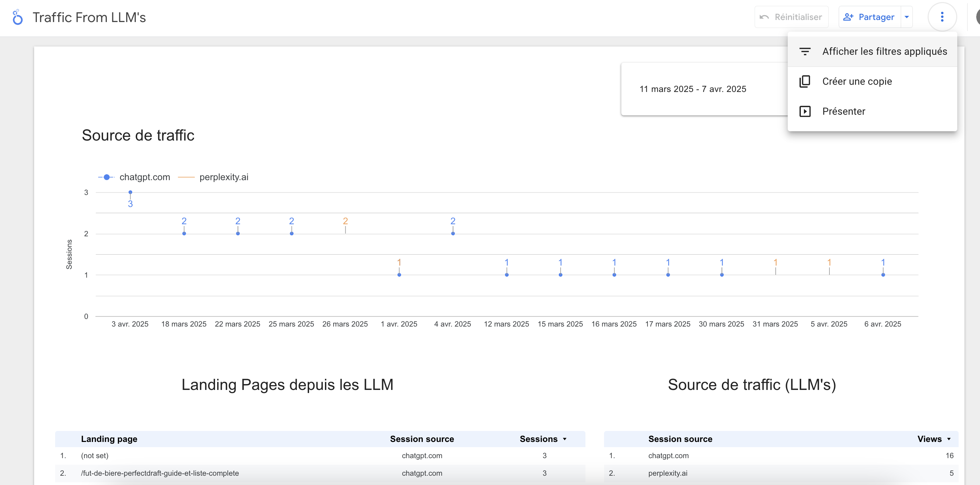Click the 25 mars 2025 data point

292,234
